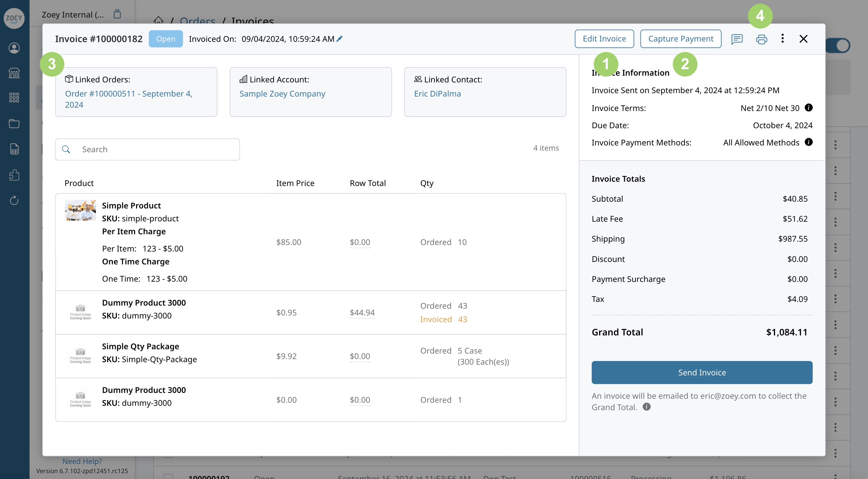Click the clipboard icon beside Zoey Internal
This screenshot has height=479, width=868.
click(x=117, y=14)
